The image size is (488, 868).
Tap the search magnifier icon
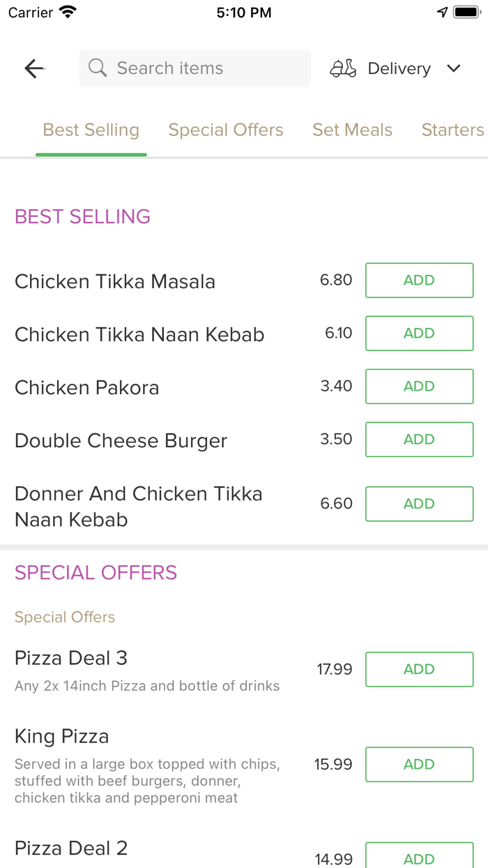point(98,68)
